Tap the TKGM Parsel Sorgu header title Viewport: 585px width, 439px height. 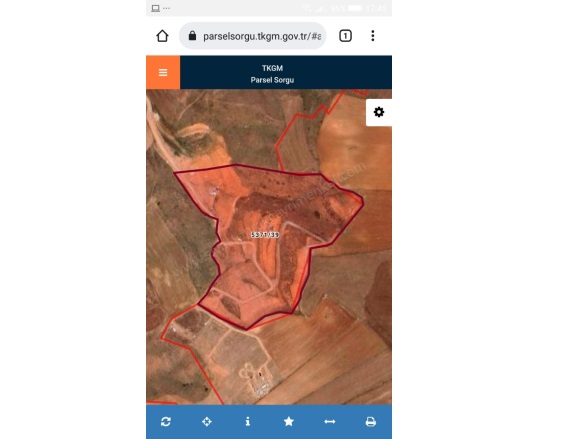coord(272,74)
